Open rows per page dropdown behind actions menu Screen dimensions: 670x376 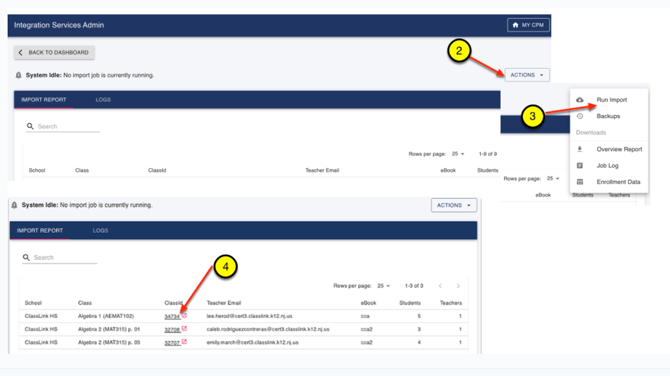click(553, 179)
